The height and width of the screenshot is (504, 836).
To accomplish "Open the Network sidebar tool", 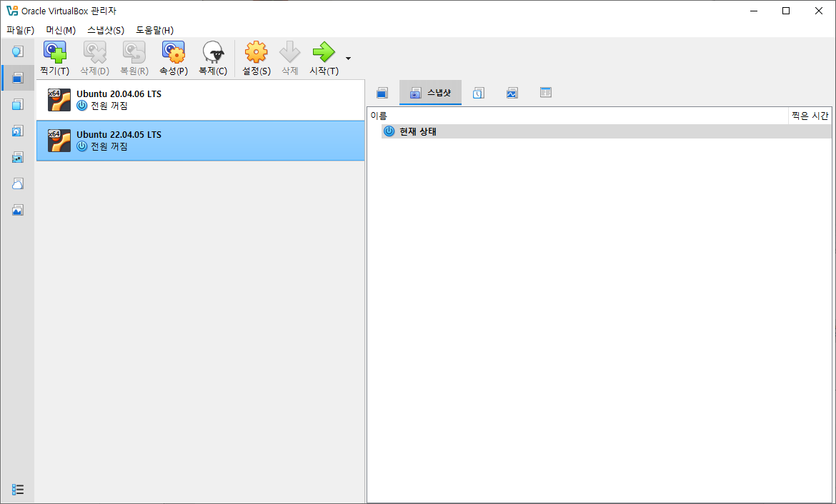I will pyautogui.click(x=18, y=157).
